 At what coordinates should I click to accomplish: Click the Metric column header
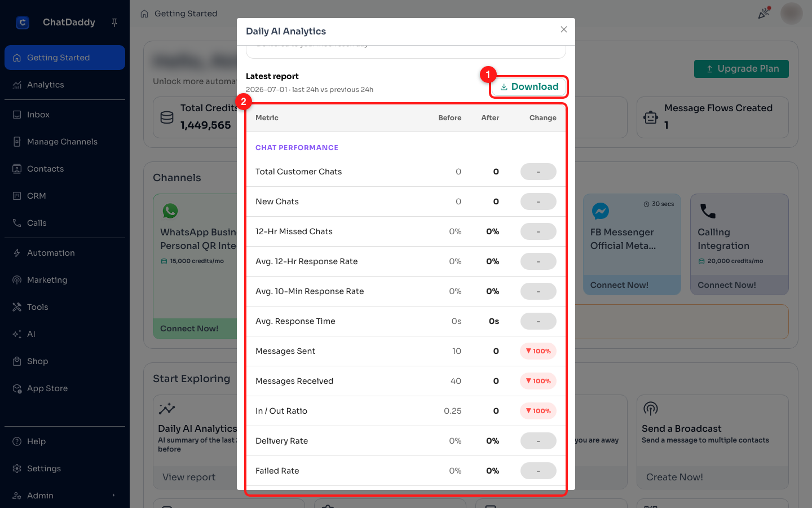267,118
